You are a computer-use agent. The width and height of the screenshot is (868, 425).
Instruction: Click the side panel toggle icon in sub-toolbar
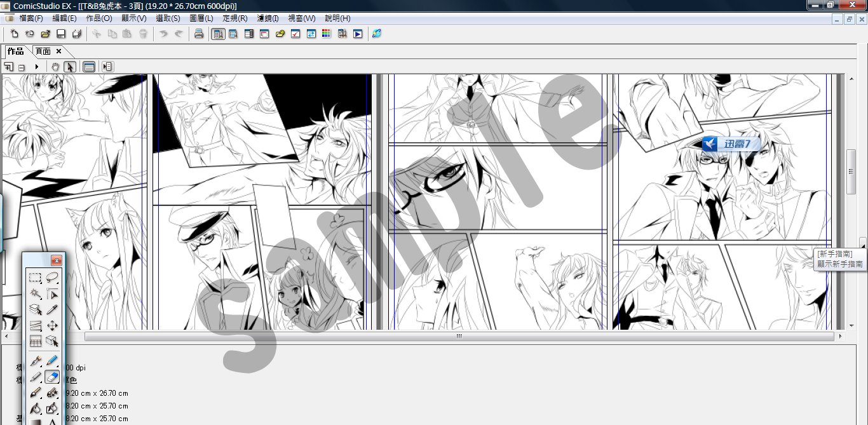tap(107, 67)
